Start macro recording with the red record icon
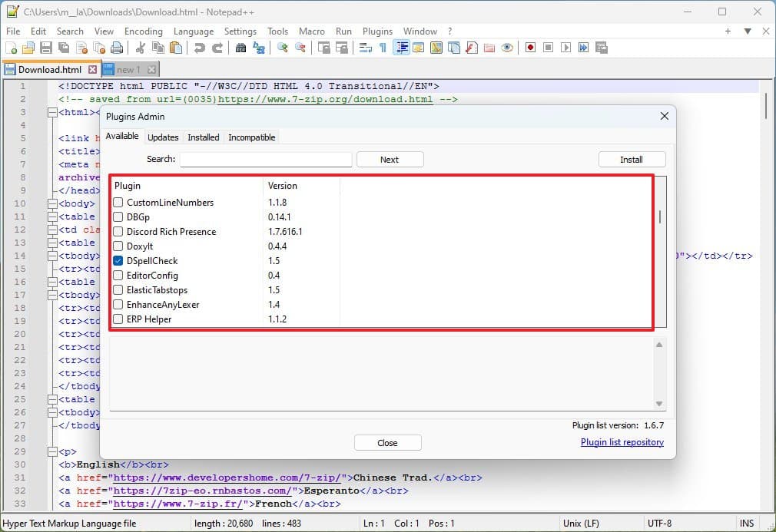 pyautogui.click(x=530, y=48)
